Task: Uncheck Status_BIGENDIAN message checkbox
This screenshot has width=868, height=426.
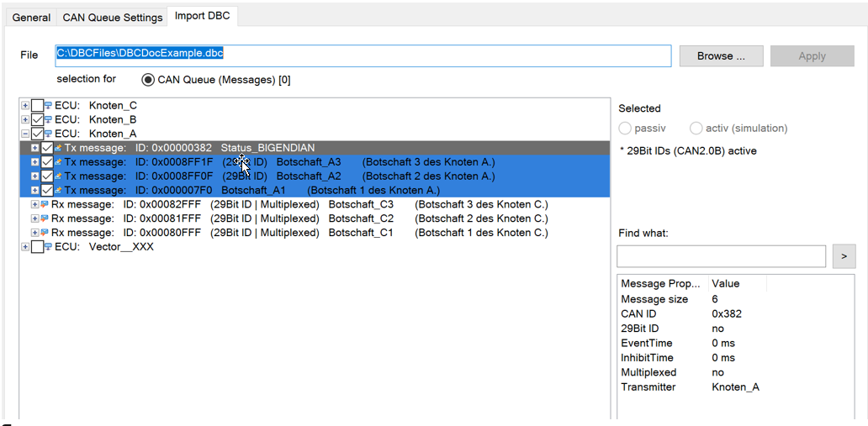Action: coord(47,148)
